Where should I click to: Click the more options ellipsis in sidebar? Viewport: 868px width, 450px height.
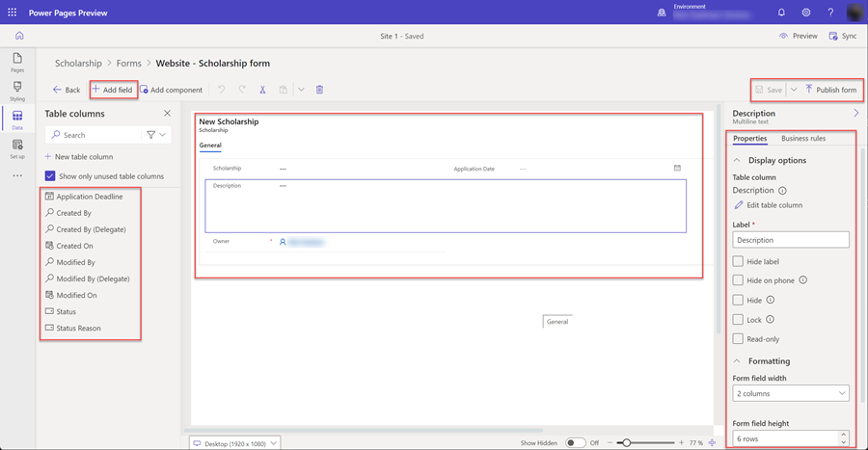[17, 175]
